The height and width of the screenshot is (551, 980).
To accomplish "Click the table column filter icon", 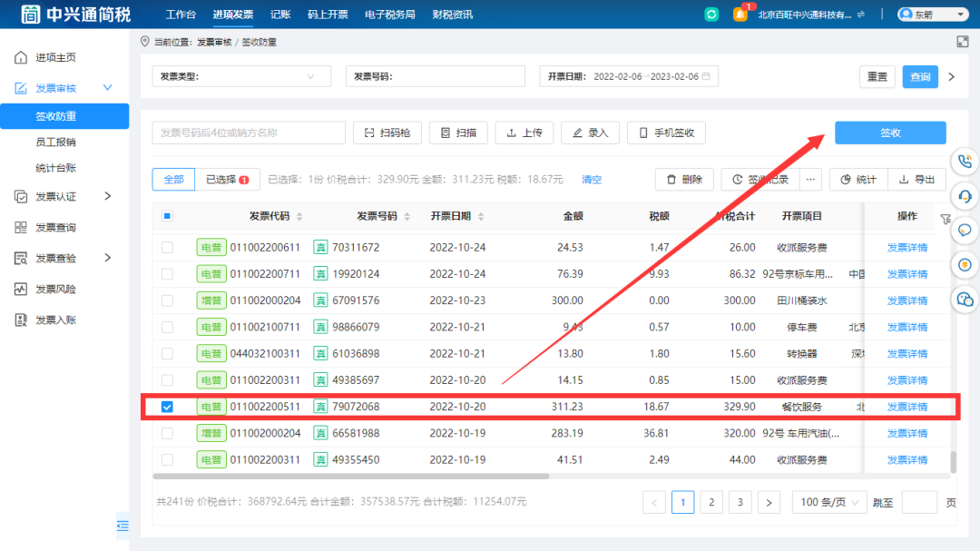I will tap(946, 219).
